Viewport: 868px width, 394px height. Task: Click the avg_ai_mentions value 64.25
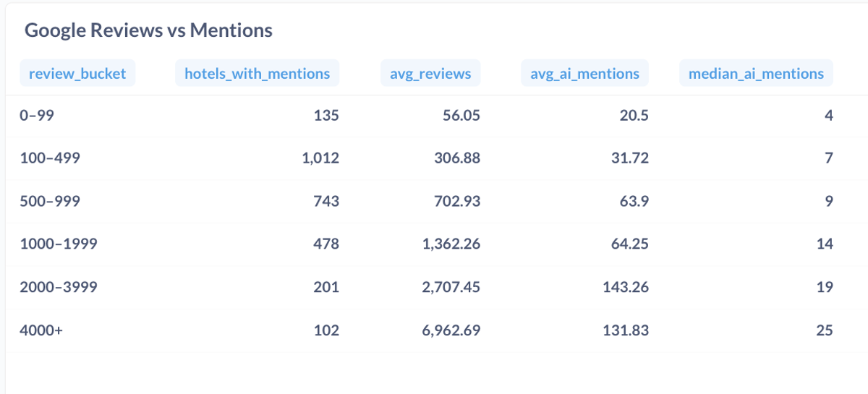[x=631, y=244]
